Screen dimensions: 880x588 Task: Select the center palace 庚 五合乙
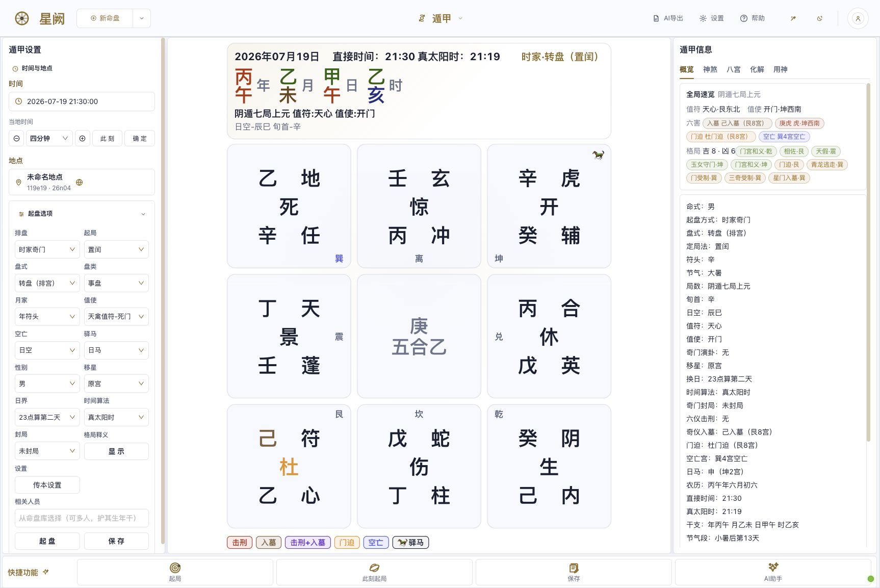pyautogui.click(x=419, y=336)
